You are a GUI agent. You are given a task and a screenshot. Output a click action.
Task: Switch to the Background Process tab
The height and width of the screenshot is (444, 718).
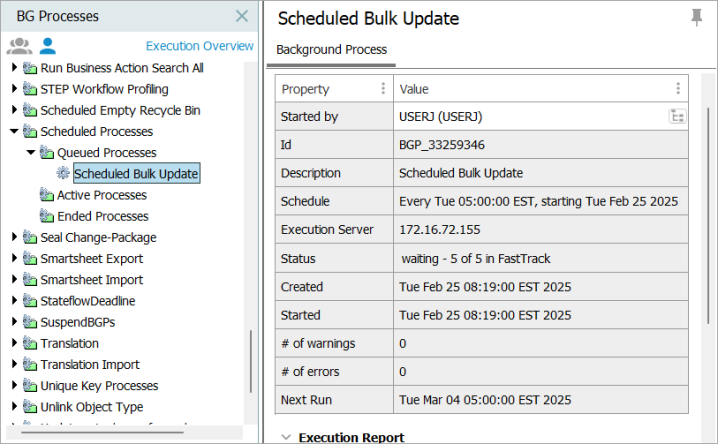coord(332,49)
